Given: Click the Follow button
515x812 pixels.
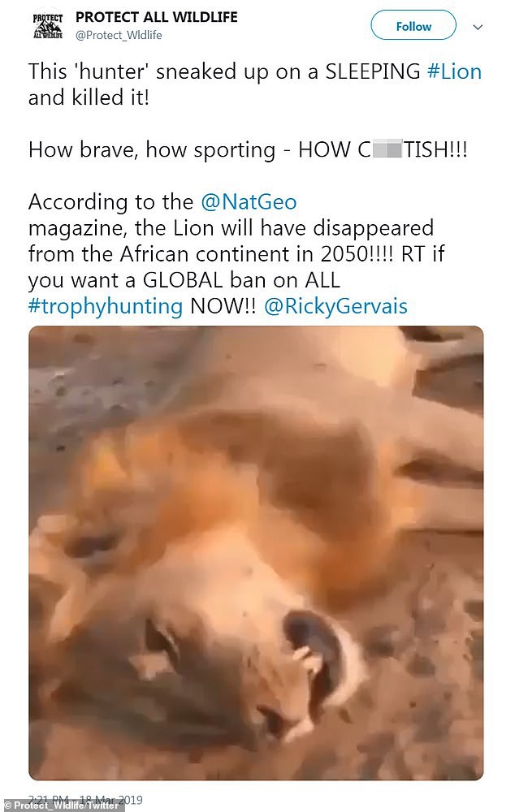Looking at the screenshot, I should point(413,26).
